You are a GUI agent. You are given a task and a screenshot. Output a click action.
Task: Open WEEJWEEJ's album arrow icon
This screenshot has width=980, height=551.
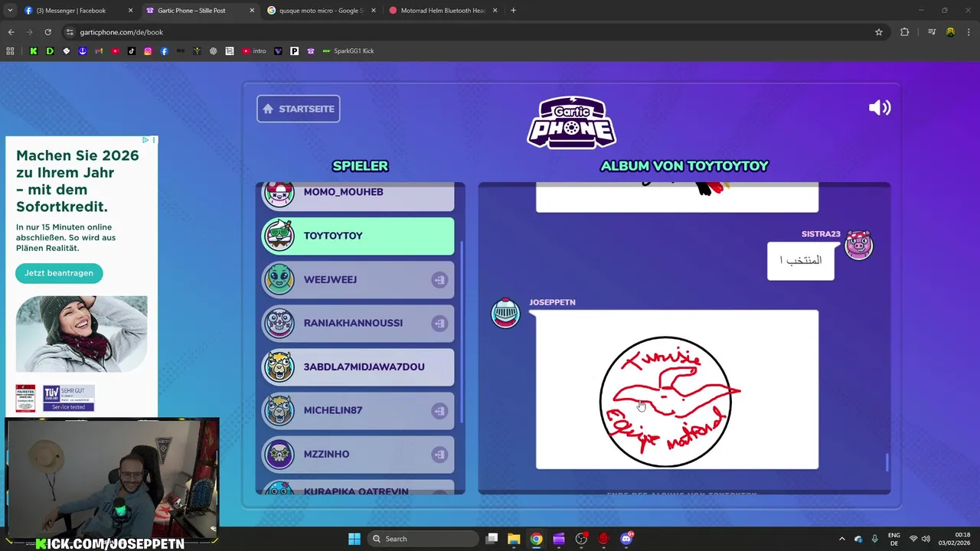(439, 280)
